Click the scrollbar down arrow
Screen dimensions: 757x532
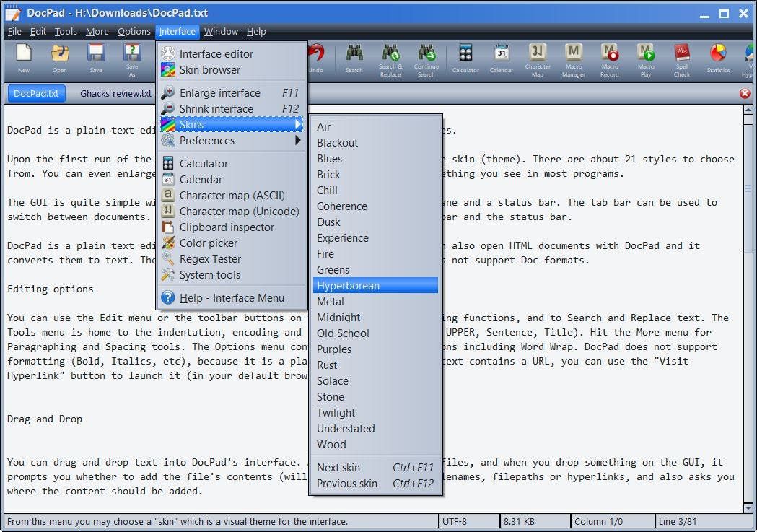[748, 508]
